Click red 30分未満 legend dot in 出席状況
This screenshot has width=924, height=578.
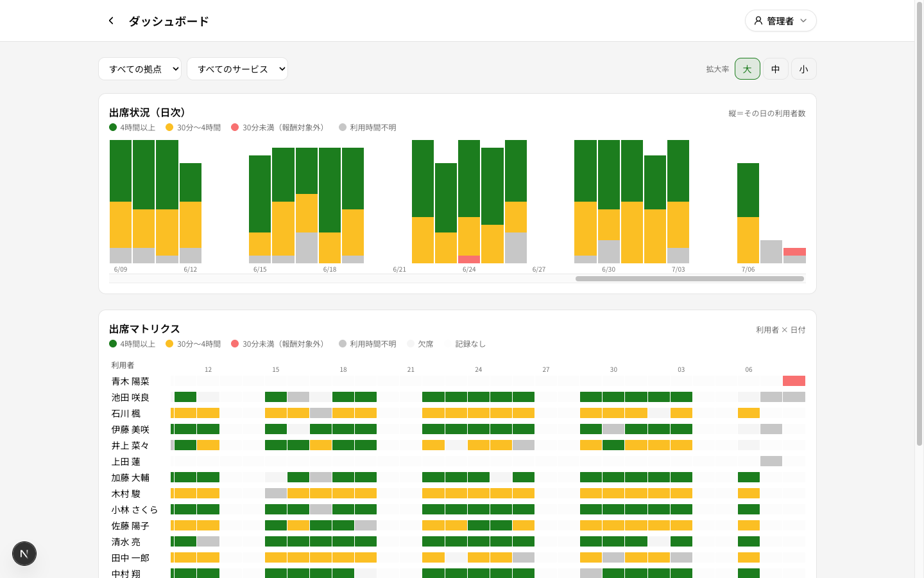click(x=235, y=127)
